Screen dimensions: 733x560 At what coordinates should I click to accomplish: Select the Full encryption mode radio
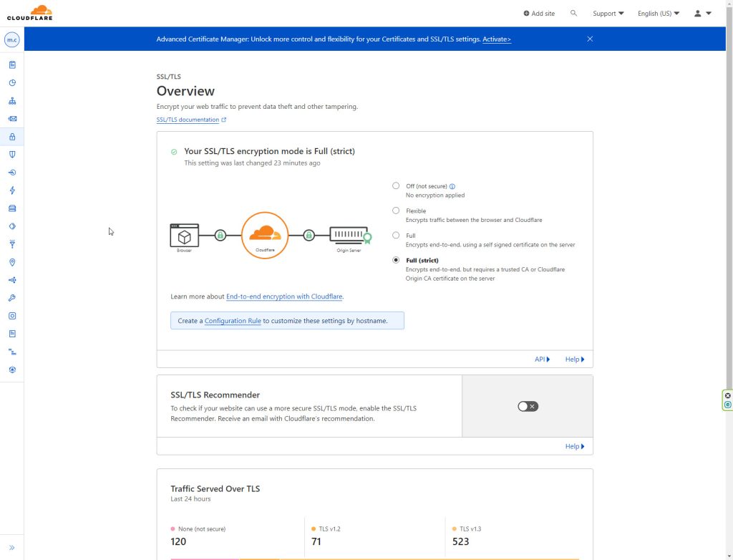pos(396,236)
